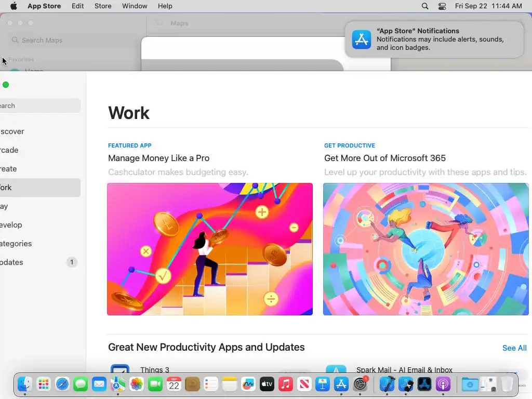Open the Window menu
532x399 pixels.
[135, 6]
